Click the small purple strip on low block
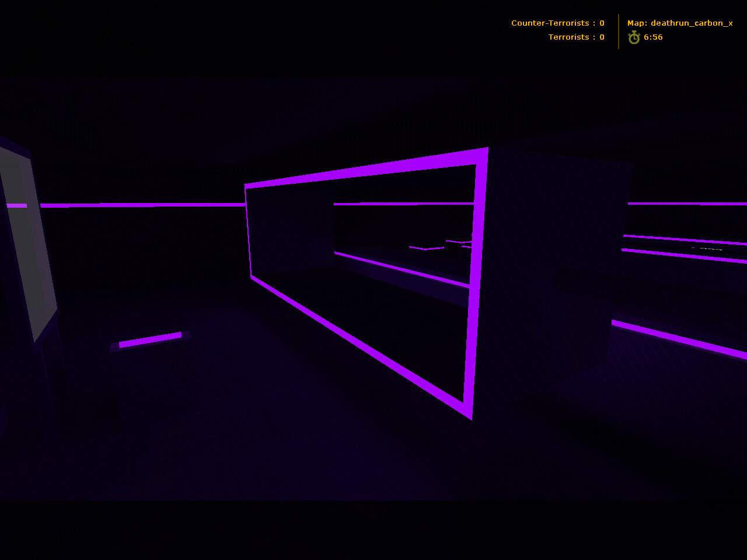Screen dimensions: 747x560 [151, 339]
